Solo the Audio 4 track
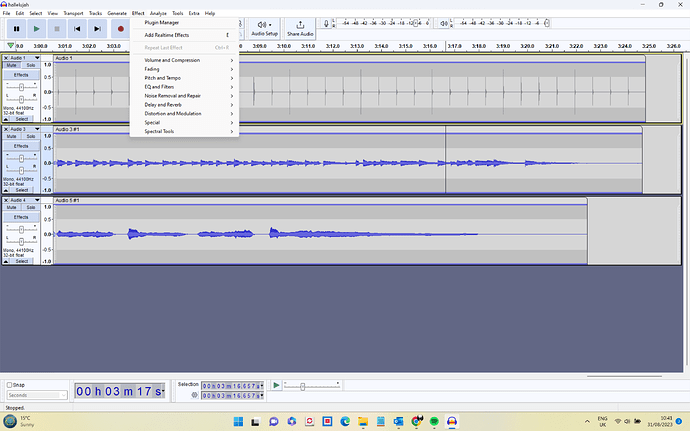The width and height of the screenshot is (690, 431). 30,207
